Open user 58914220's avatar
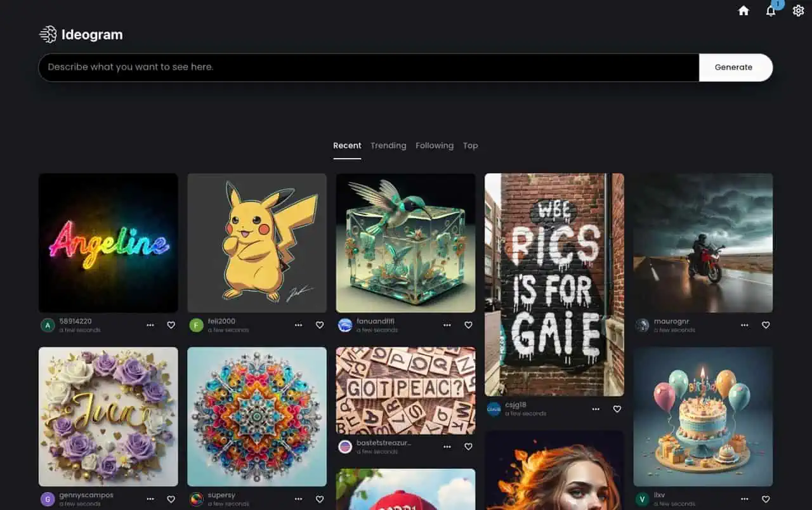This screenshot has width=812, height=510. (48, 325)
